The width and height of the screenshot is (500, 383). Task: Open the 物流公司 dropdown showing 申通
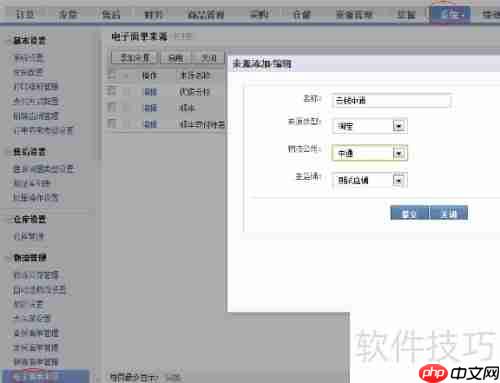click(370, 153)
